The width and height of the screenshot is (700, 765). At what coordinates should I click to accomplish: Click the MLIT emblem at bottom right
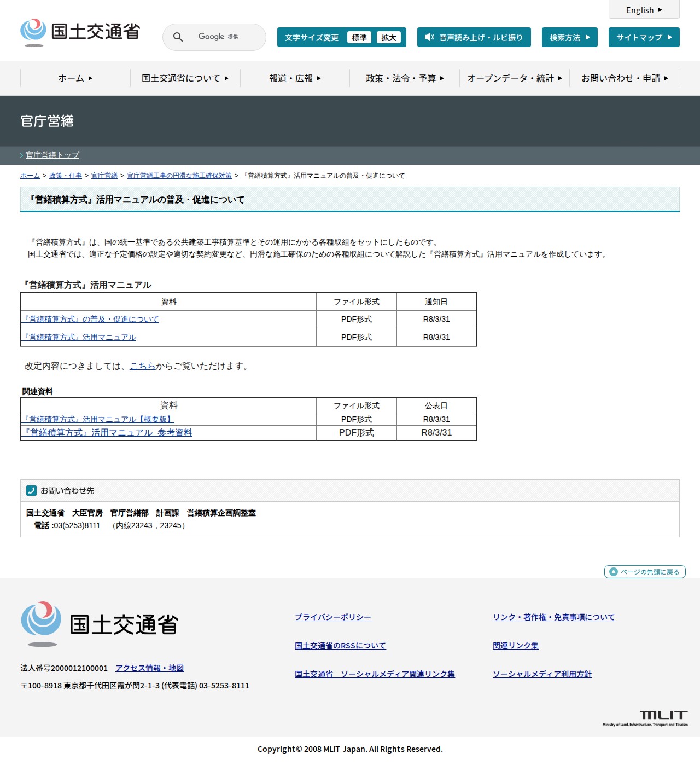[645, 718]
